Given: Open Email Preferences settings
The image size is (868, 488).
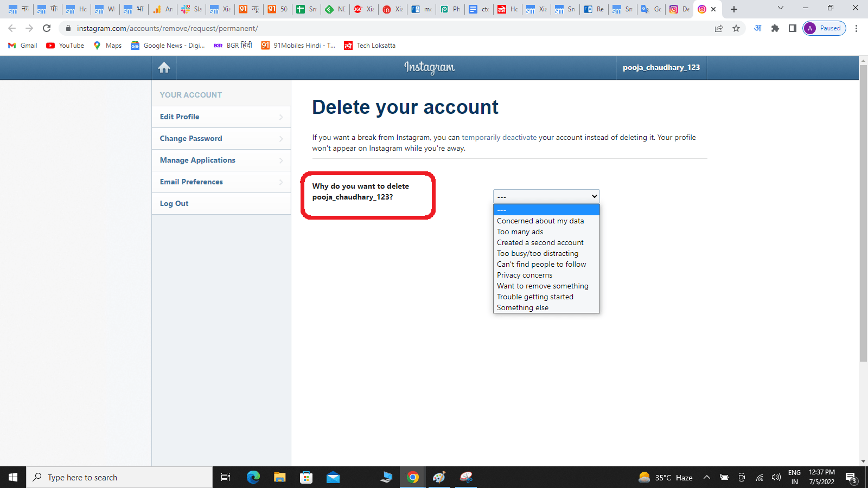Looking at the screenshot, I should click(x=221, y=182).
